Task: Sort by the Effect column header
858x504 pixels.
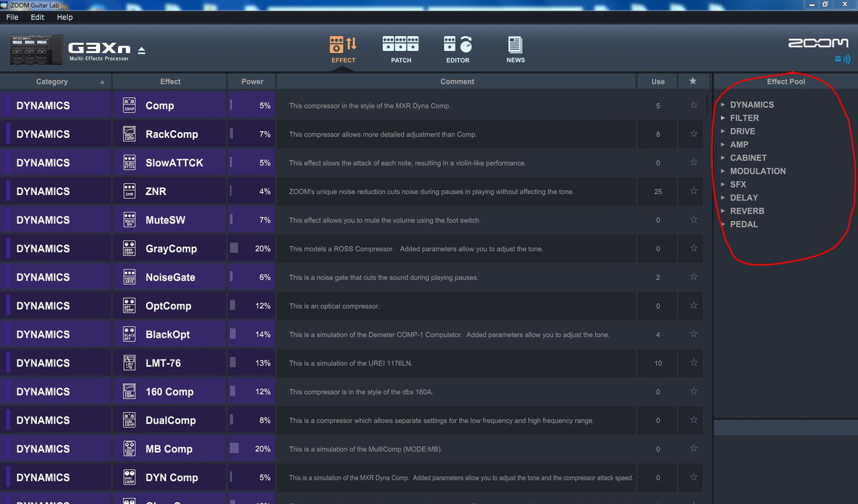Action: [170, 82]
